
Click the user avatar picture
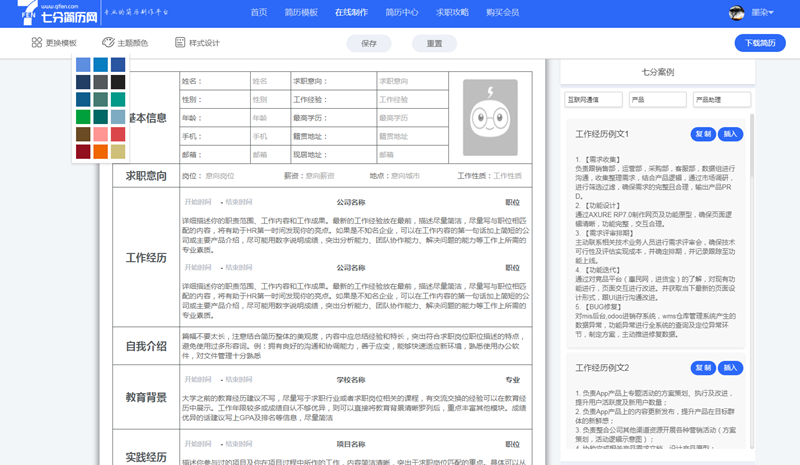tap(736, 13)
